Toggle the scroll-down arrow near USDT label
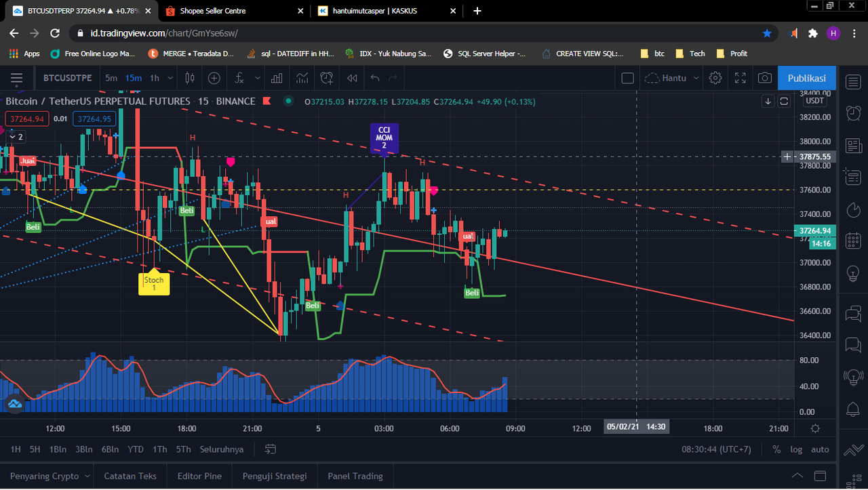The image size is (868, 490). coord(768,101)
